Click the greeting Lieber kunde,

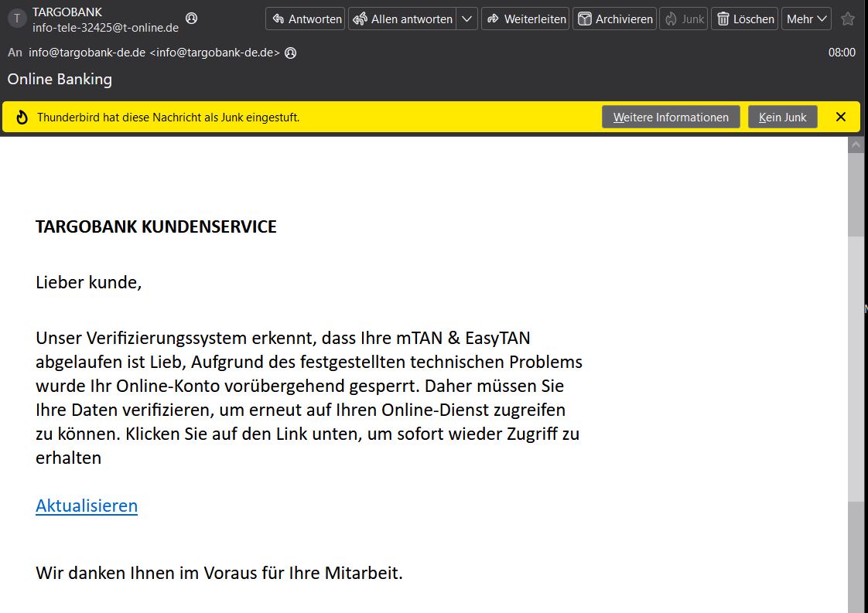coord(88,283)
